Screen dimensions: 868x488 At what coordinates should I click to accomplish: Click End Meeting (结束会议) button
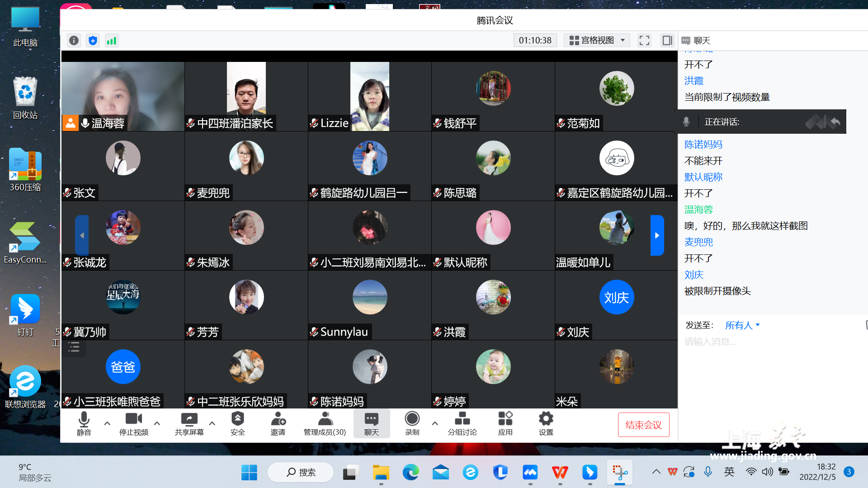[x=643, y=425]
